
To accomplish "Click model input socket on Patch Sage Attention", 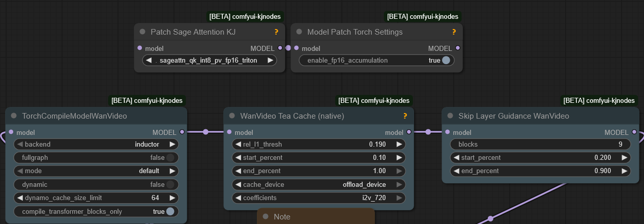I will (x=140, y=48).
